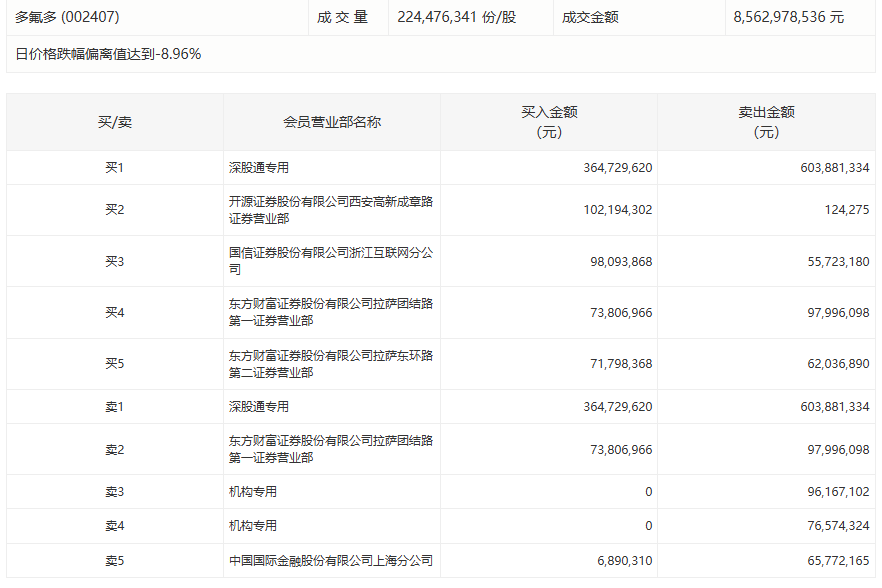
Task: Click the 买入金额 (元) column header
Action: 549,122
